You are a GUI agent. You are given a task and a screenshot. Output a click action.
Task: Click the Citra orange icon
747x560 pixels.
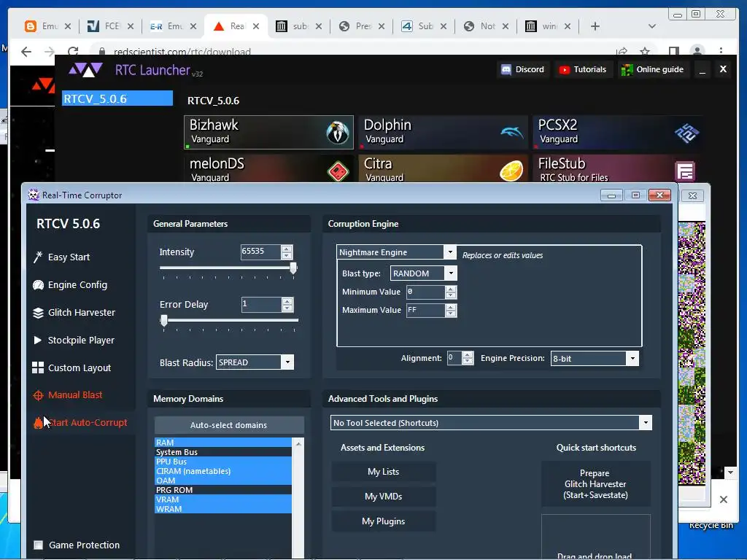click(511, 171)
